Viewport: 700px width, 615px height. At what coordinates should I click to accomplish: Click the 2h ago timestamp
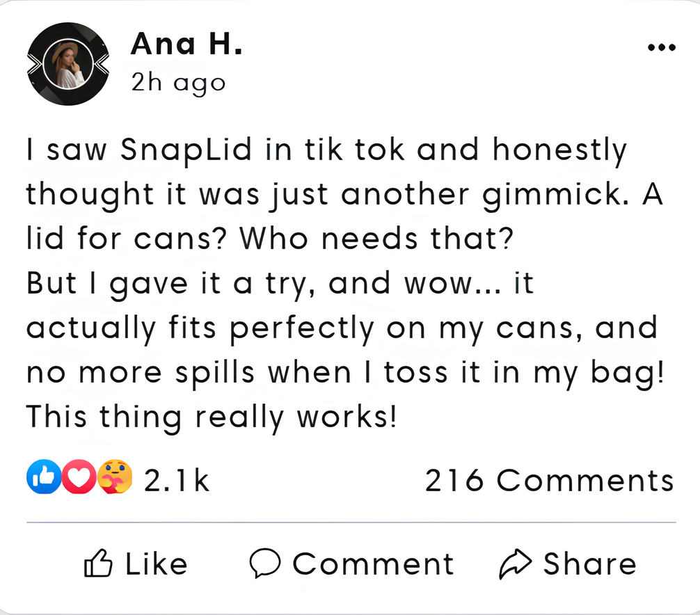[x=178, y=83]
